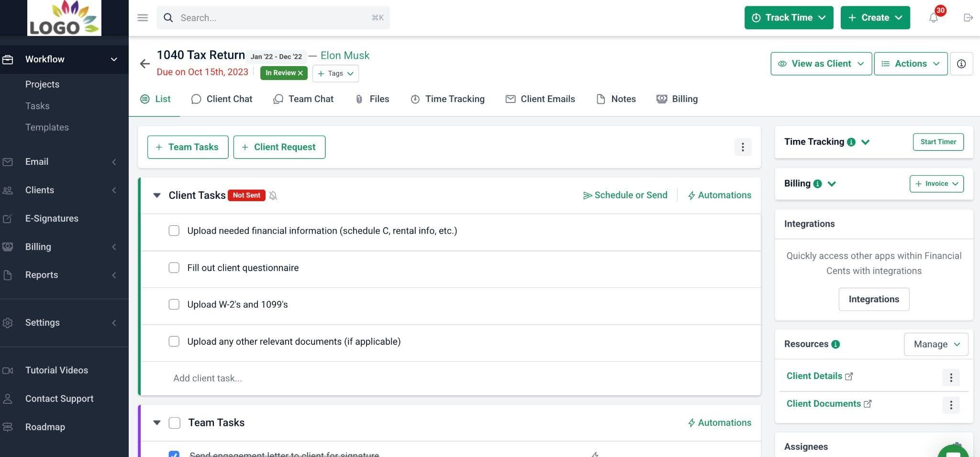Open the Manage resources dropdown
980x457 pixels.
coord(936,344)
